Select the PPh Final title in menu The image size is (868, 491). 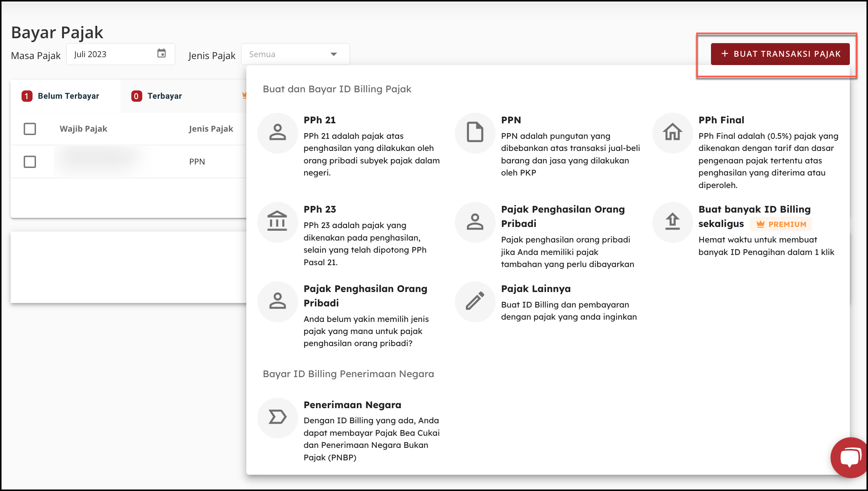pyautogui.click(x=721, y=120)
